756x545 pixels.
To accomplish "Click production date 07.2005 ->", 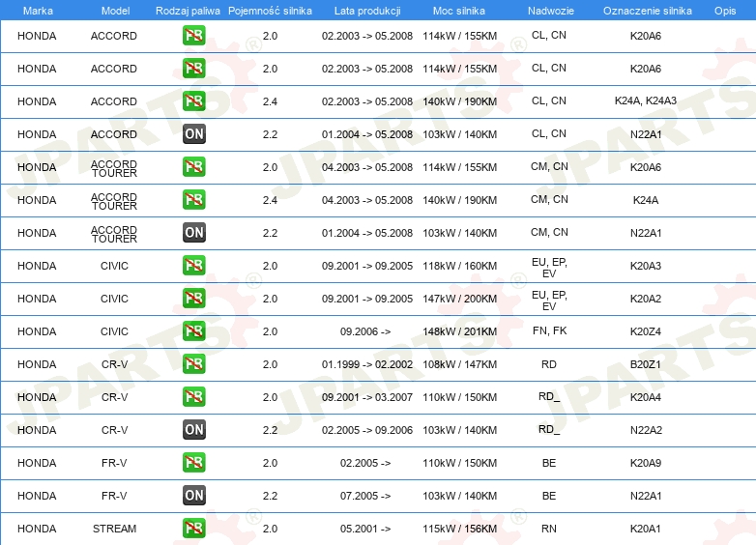I will [x=365, y=496].
